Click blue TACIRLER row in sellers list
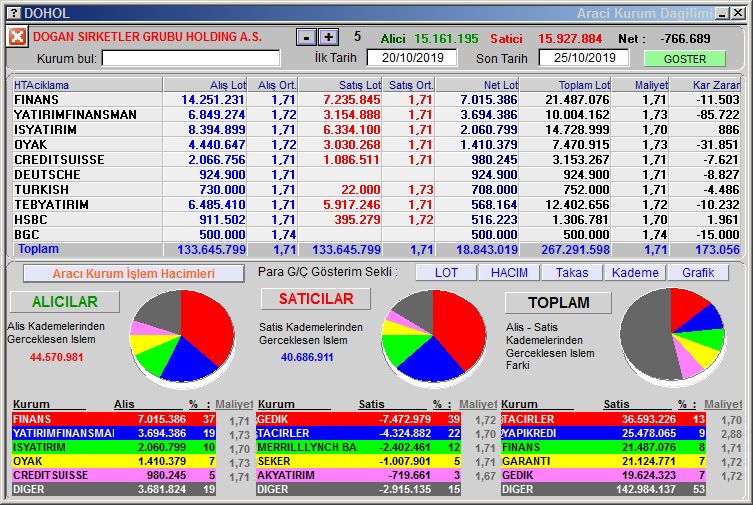The width and height of the screenshot is (753, 505). click(x=359, y=433)
